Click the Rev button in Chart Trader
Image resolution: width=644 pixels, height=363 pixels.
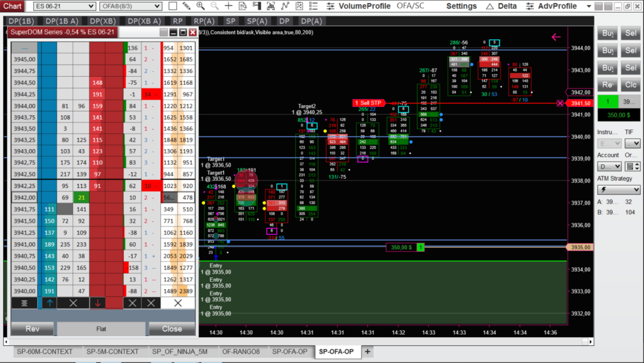[x=608, y=85]
